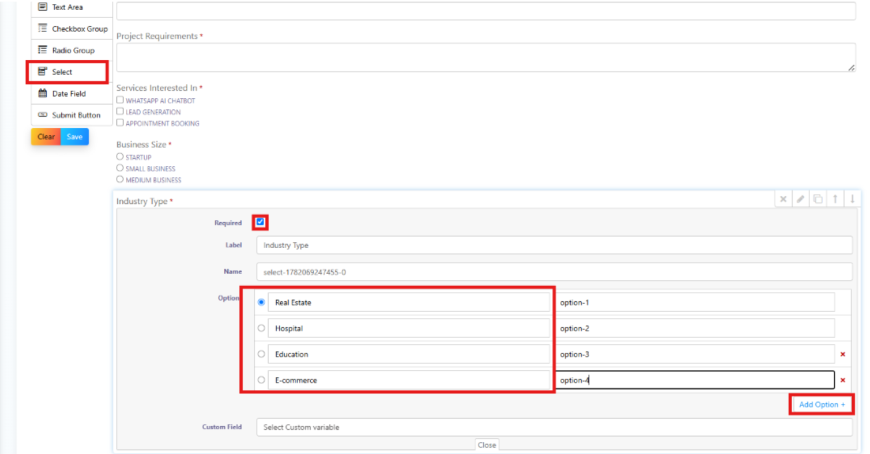Viewport: 870px width, 454px height.
Task: Delete the option-3 Education row
Action: pos(843,354)
